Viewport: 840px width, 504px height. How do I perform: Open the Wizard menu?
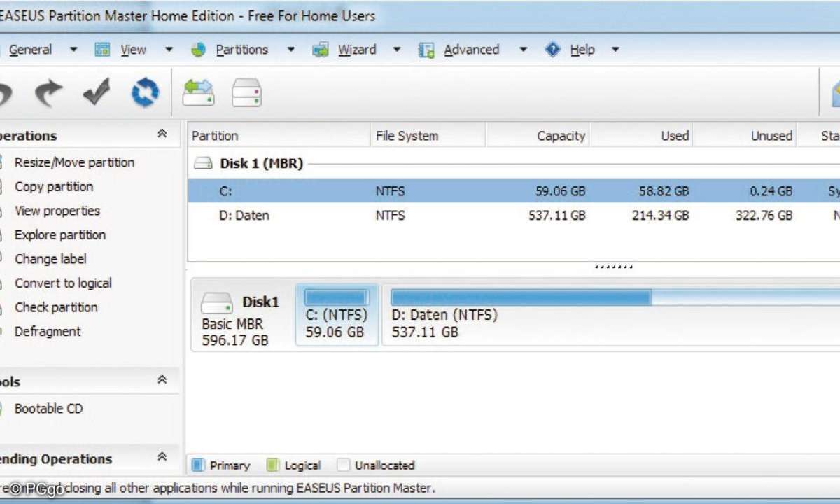(x=357, y=50)
